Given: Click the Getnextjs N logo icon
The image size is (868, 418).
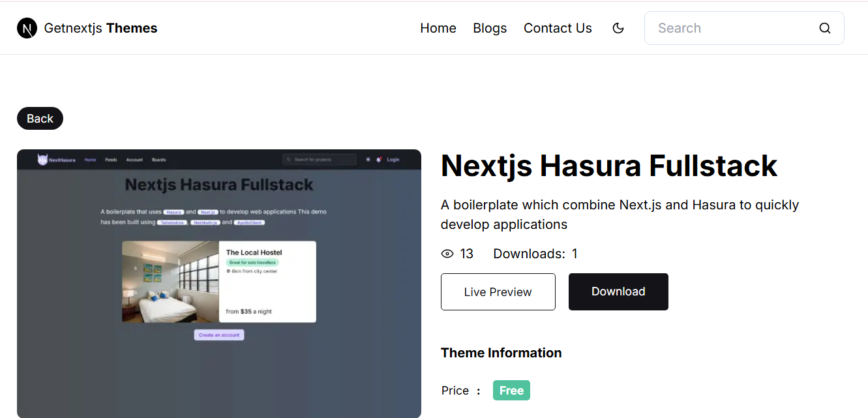Looking at the screenshot, I should (27, 28).
